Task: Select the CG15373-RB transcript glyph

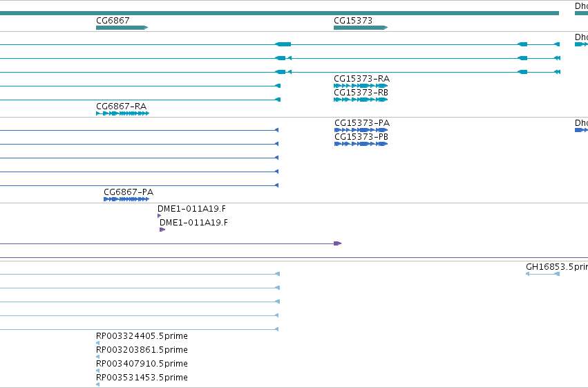Action: tap(361, 100)
